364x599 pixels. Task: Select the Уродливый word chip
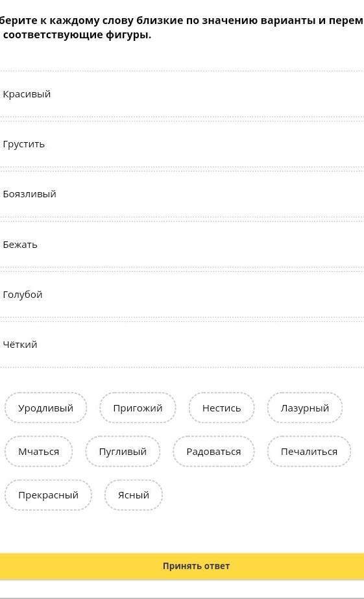point(45,408)
